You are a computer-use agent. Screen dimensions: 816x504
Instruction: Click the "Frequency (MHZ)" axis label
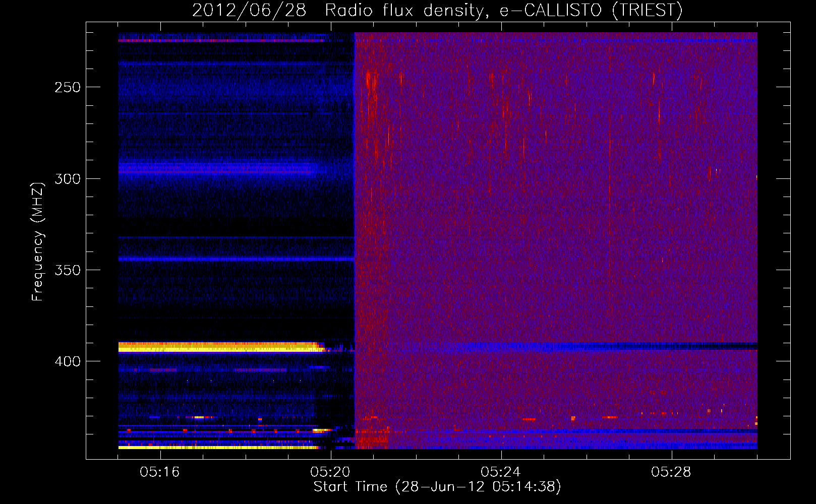click(38, 241)
